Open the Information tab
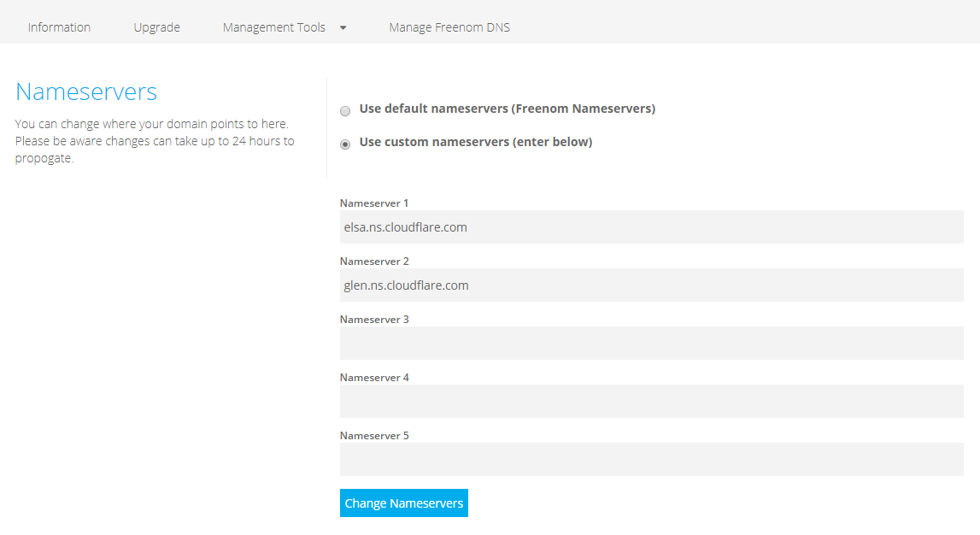Image resolution: width=980 pixels, height=535 pixels. click(59, 27)
